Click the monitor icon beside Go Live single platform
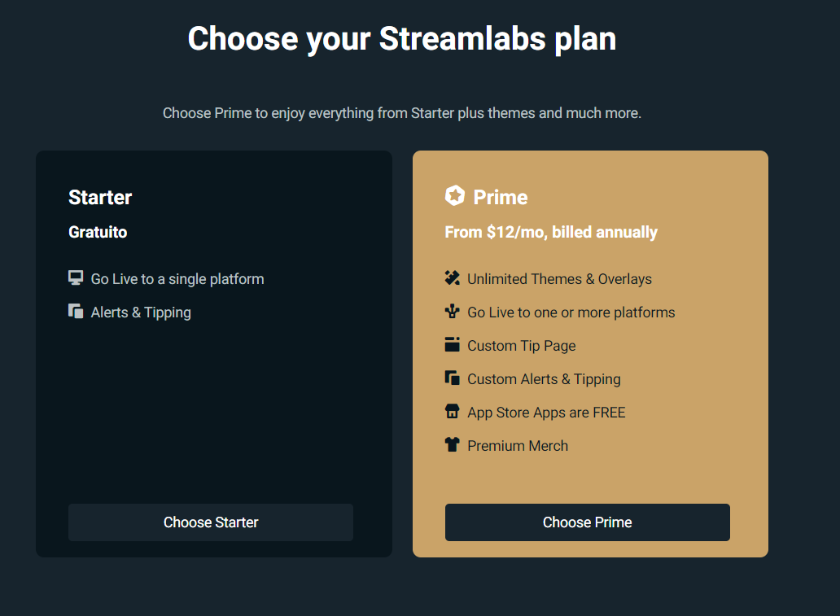This screenshot has height=616, width=840. click(76, 277)
